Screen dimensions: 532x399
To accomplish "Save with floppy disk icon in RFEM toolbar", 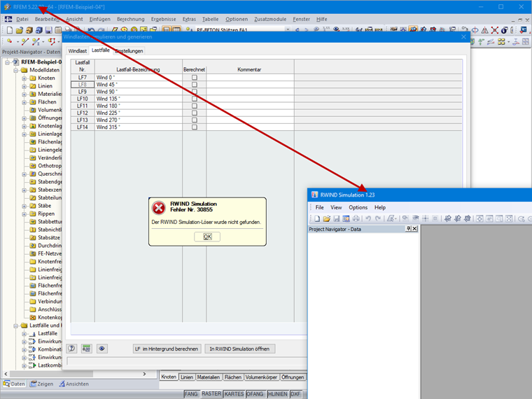I will (x=48, y=30).
